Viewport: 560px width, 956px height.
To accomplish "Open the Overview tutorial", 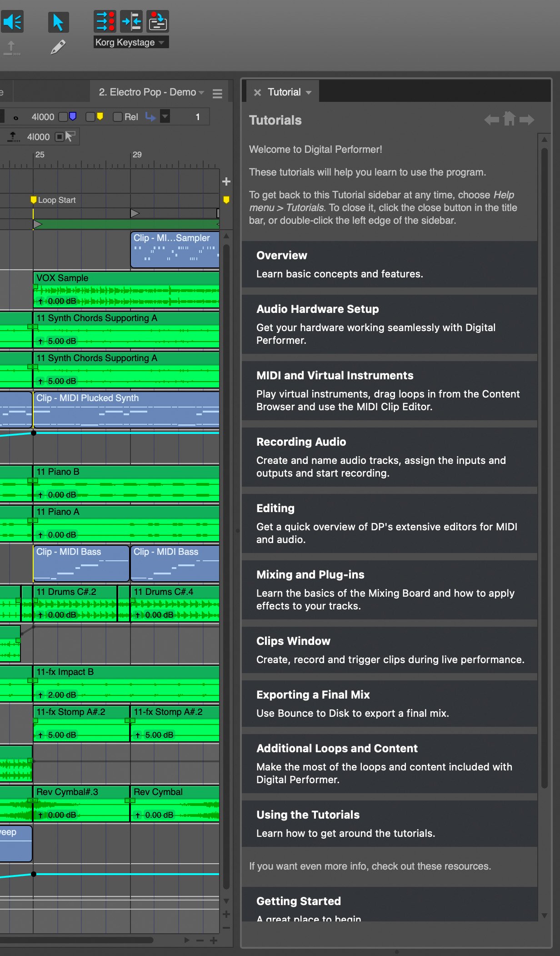I will coord(390,264).
